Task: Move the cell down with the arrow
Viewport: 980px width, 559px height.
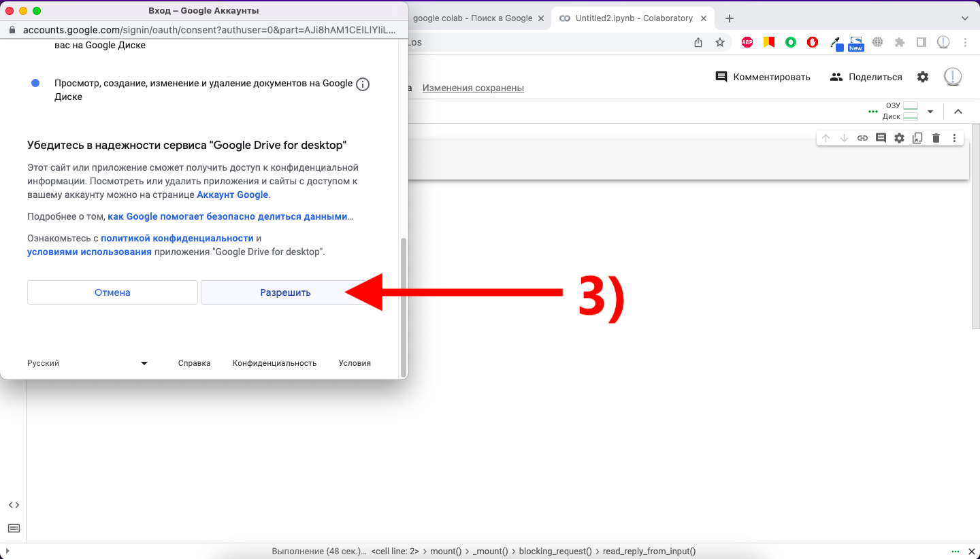Action: (x=844, y=138)
